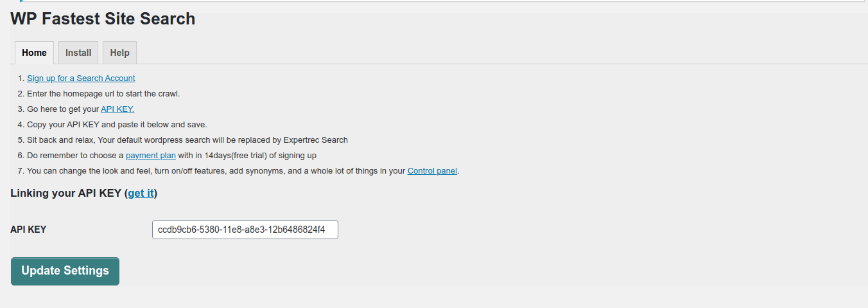Click the 'WP Fastest Site Search' heading
The image size is (868, 308).
103,19
